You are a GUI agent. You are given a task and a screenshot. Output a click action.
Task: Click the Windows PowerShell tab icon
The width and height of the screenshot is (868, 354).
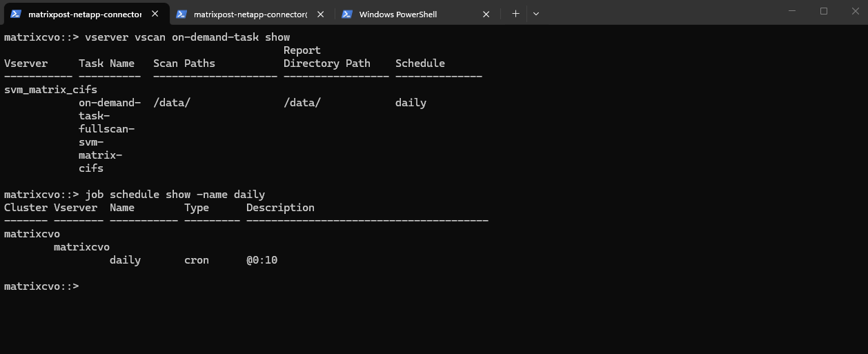[x=347, y=14]
